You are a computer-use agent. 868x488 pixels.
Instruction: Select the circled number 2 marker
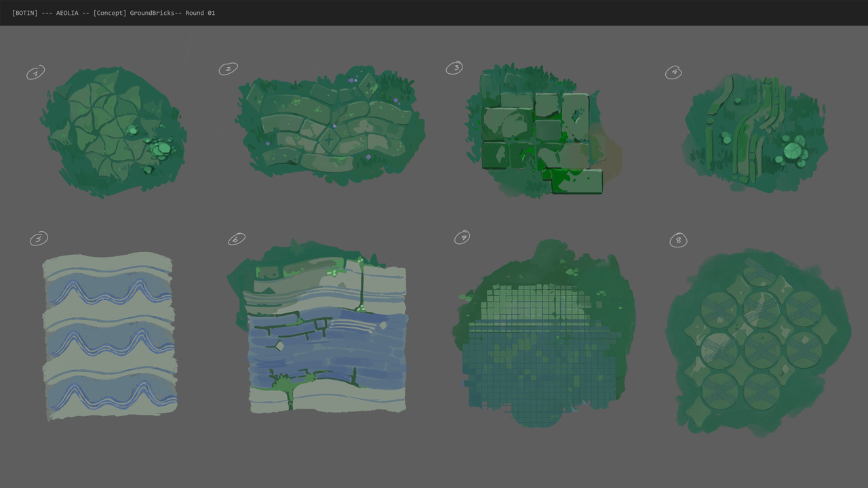point(228,69)
